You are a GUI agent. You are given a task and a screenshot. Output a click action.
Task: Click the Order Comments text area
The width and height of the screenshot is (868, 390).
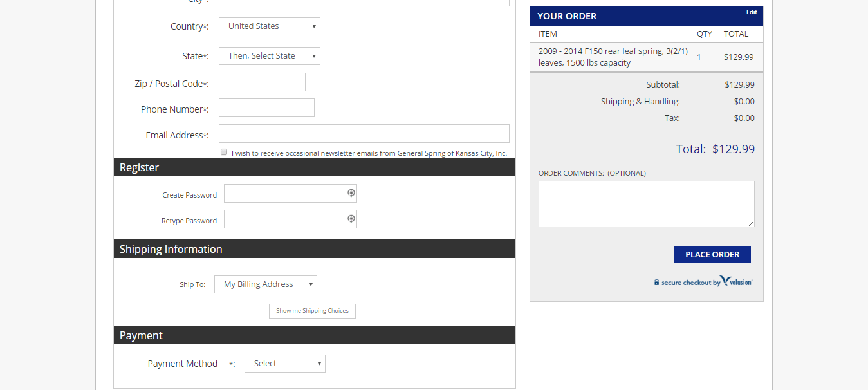point(647,204)
